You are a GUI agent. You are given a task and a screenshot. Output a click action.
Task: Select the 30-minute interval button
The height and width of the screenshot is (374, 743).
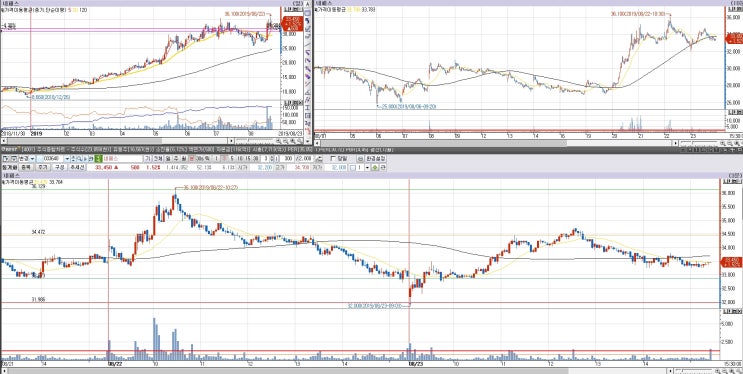pyautogui.click(x=255, y=158)
